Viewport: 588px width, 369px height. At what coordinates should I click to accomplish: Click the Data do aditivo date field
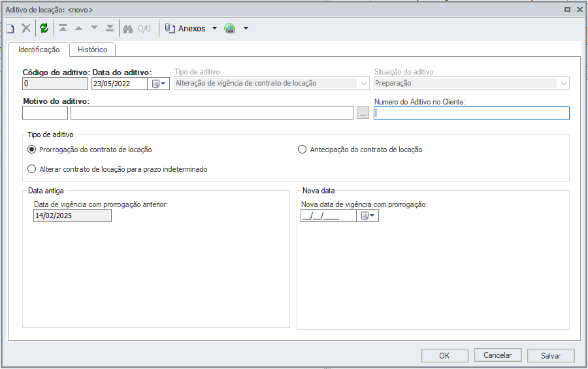tap(120, 84)
